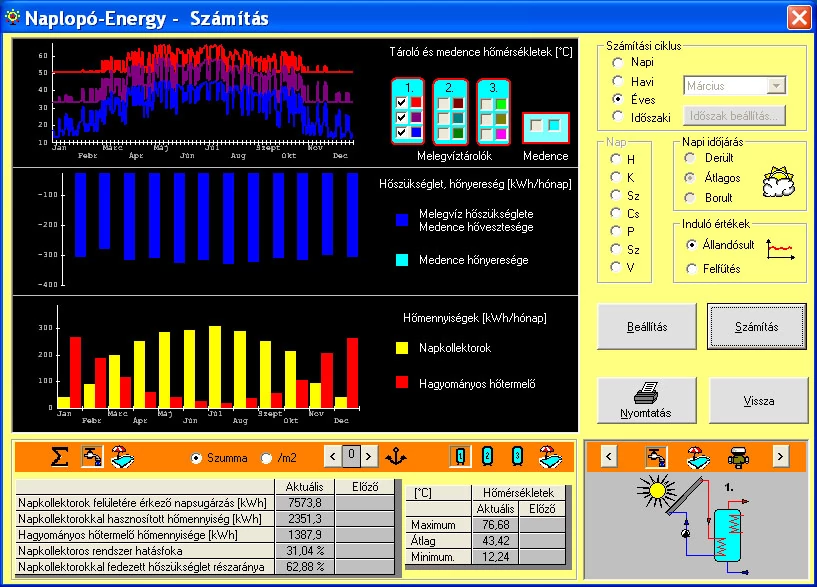The width and height of the screenshot is (817, 587).
Task: Enable tank 3 magenta curve checkbox
Action: (487, 134)
